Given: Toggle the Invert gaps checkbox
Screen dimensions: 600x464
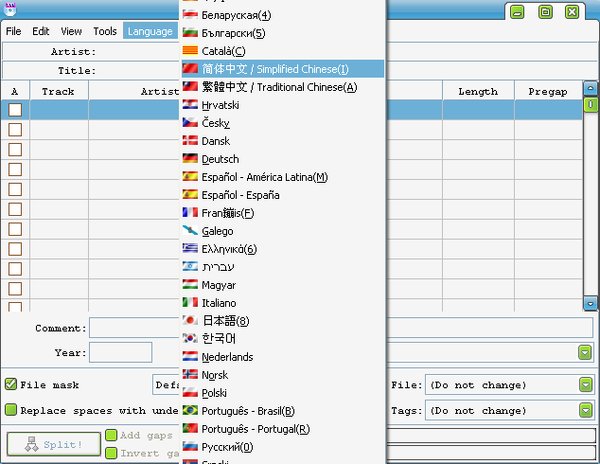Looking at the screenshot, I should point(111,453).
